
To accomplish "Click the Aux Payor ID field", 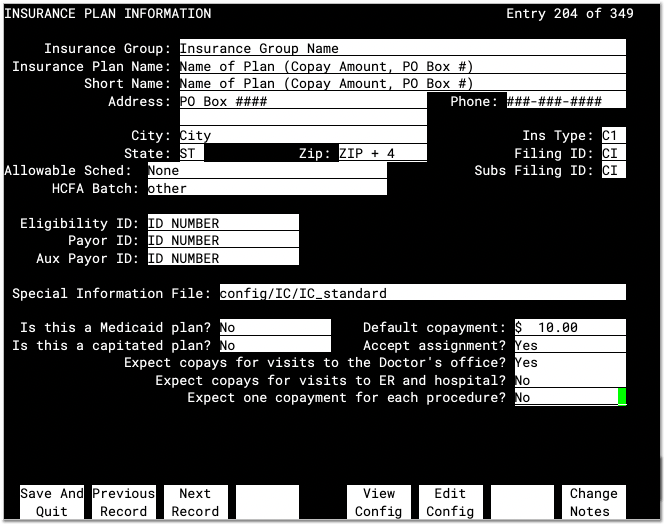I will pos(223,257).
